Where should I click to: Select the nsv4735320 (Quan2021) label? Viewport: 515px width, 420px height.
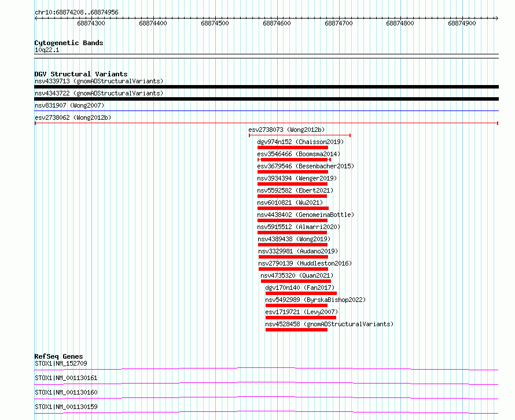(297, 275)
